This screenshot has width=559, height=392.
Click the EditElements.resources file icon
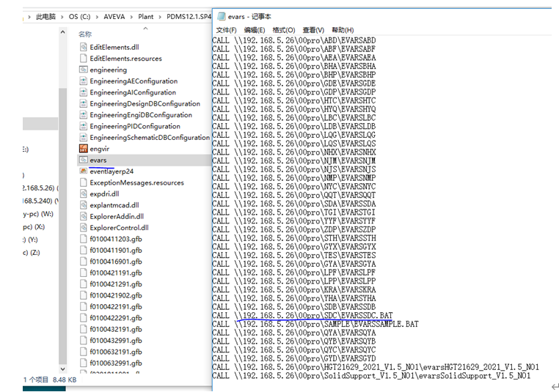coord(84,59)
